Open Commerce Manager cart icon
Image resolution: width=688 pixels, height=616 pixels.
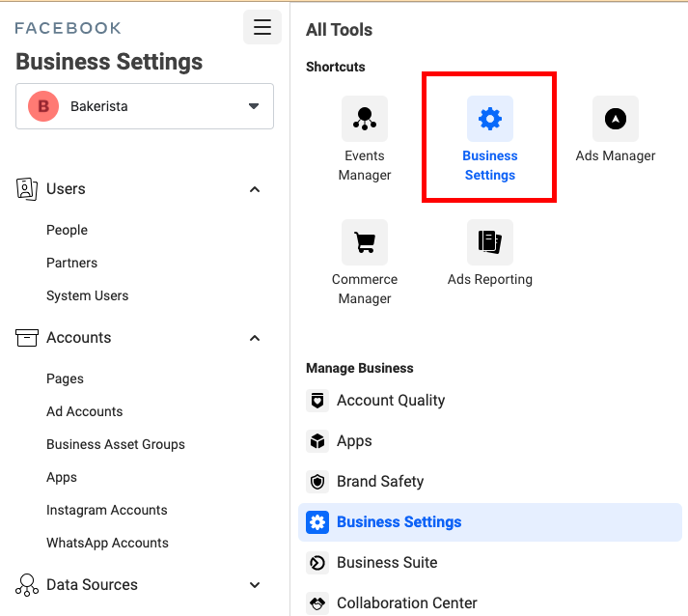[365, 242]
